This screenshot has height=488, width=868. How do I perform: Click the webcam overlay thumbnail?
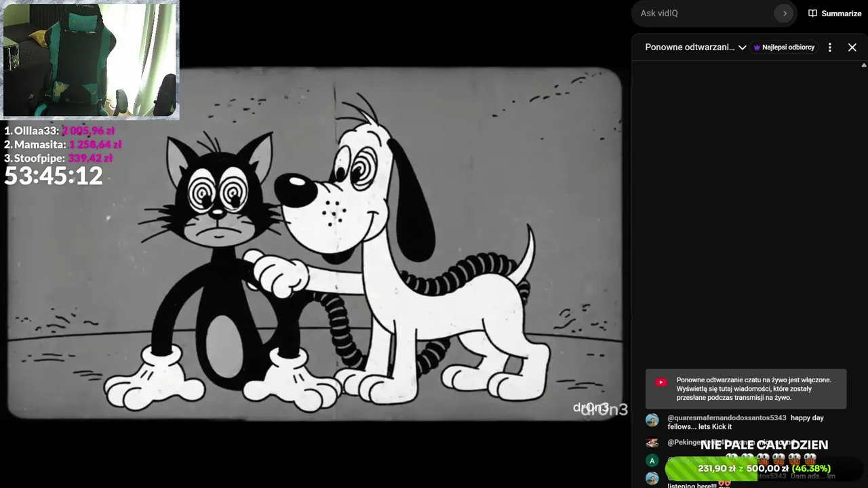tap(90, 60)
